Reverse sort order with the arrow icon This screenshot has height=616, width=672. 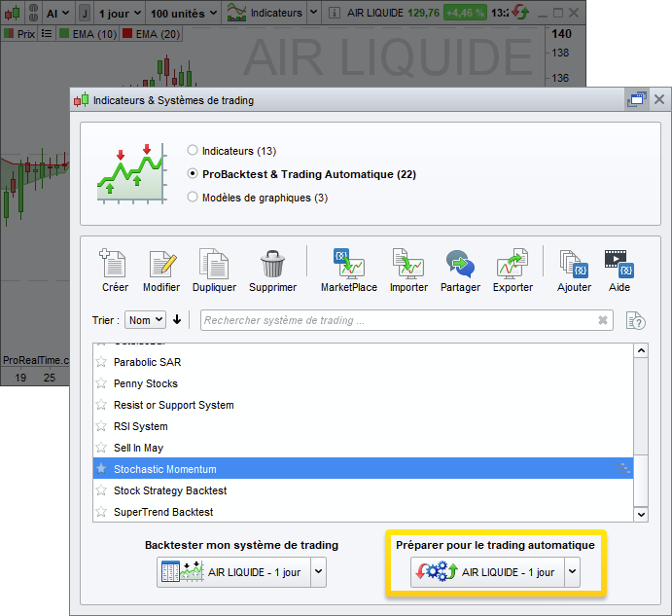177,319
